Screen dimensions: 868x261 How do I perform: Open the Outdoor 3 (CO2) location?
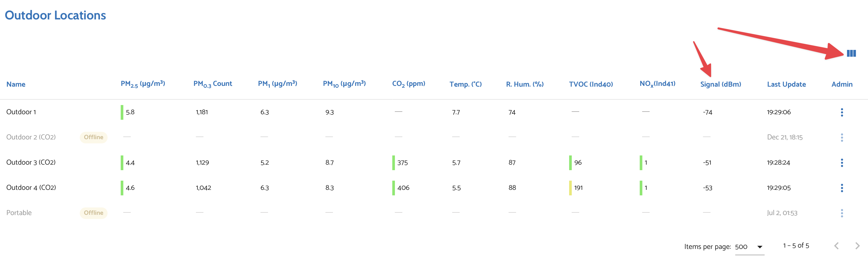pyautogui.click(x=31, y=162)
